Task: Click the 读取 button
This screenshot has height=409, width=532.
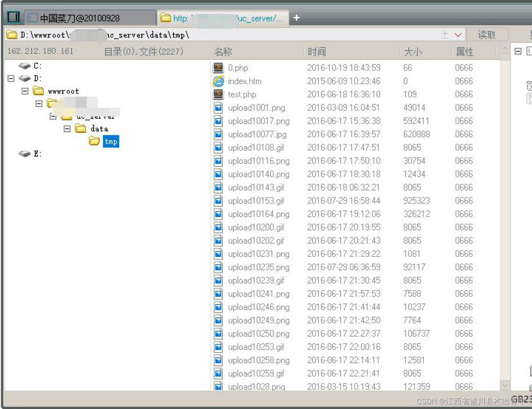Action: pyautogui.click(x=487, y=35)
